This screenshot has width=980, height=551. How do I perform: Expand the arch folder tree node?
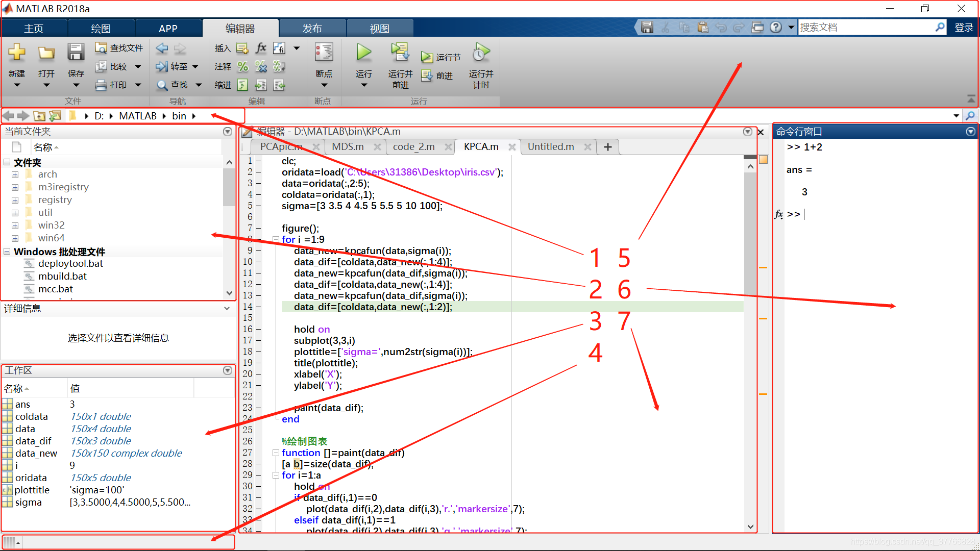point(15,174)
